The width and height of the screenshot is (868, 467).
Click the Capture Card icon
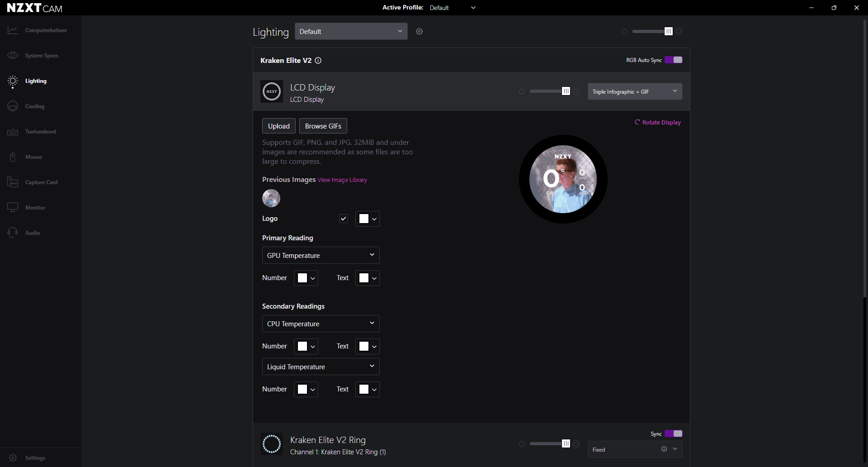13,182
